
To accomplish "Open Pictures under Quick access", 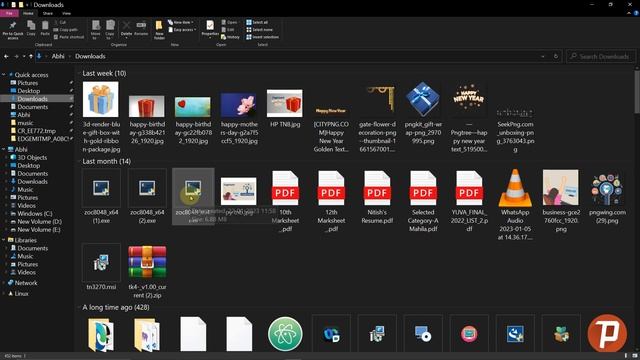I will [x=27, y=83].
